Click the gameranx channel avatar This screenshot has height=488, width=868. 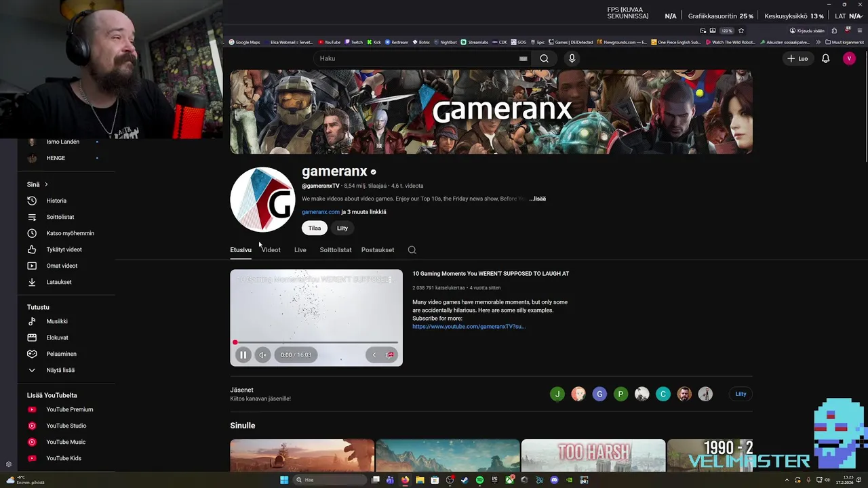[x=262, y=199]
